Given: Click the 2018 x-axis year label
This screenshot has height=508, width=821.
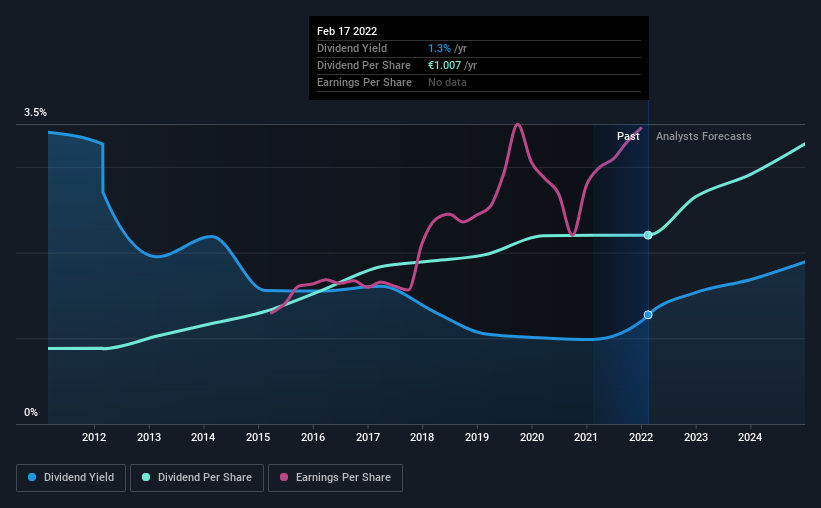Looking at the screenshot, I should (422, 437).
